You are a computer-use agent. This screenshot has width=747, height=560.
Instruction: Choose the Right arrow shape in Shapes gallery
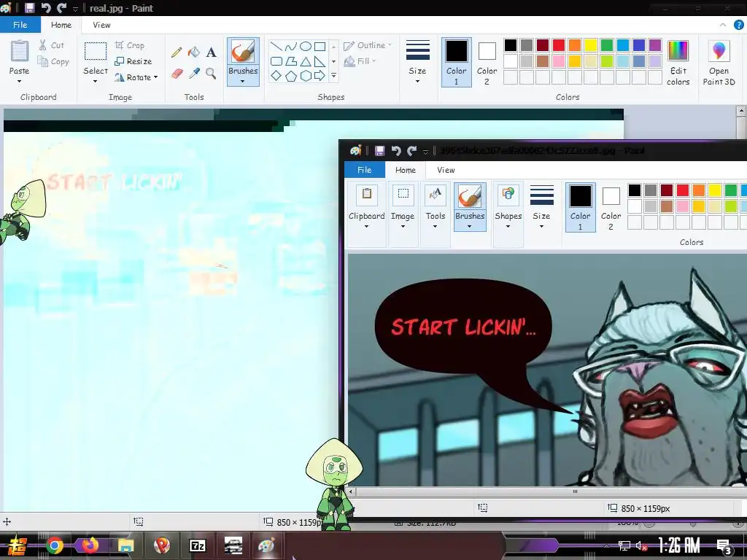tap(320, 76)
